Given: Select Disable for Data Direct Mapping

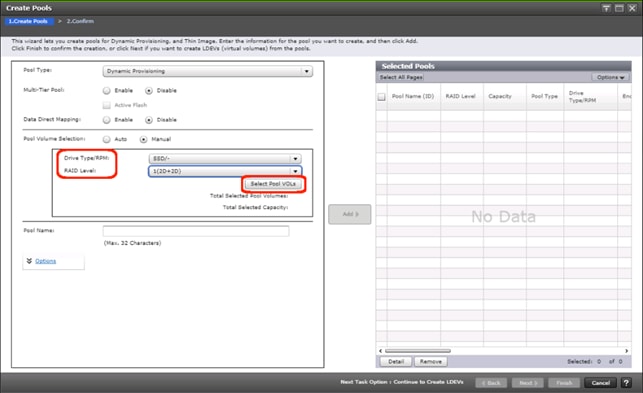Looking at the screenshot, I should tap(149, 120).
